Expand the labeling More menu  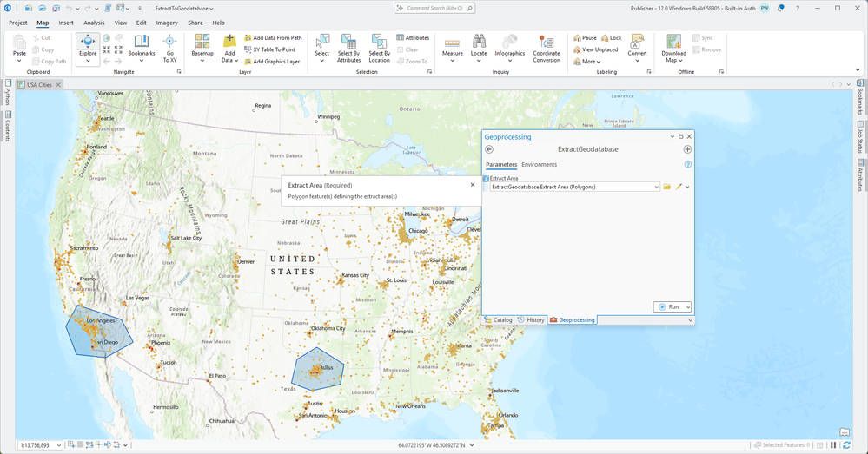[x=587, y=62]
